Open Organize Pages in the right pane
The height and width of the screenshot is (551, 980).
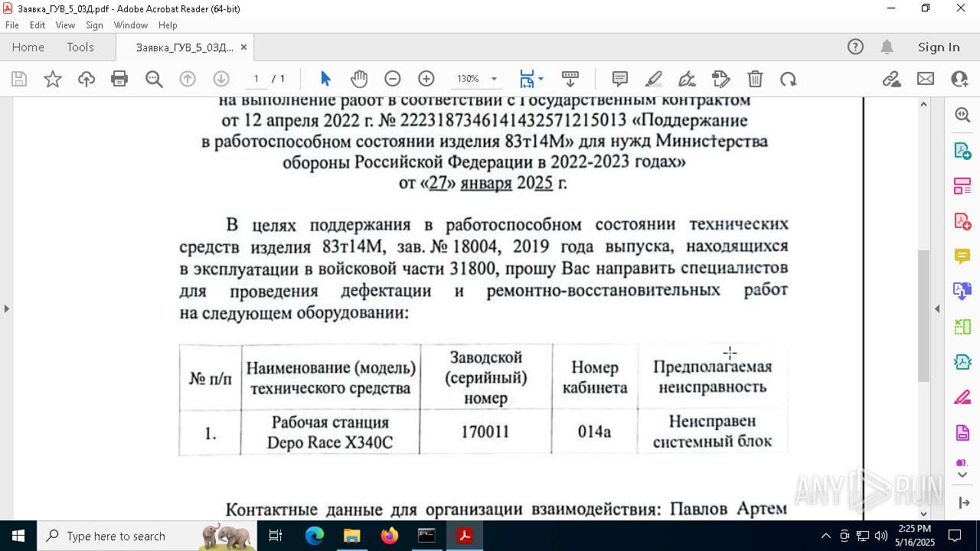(962, 185)
